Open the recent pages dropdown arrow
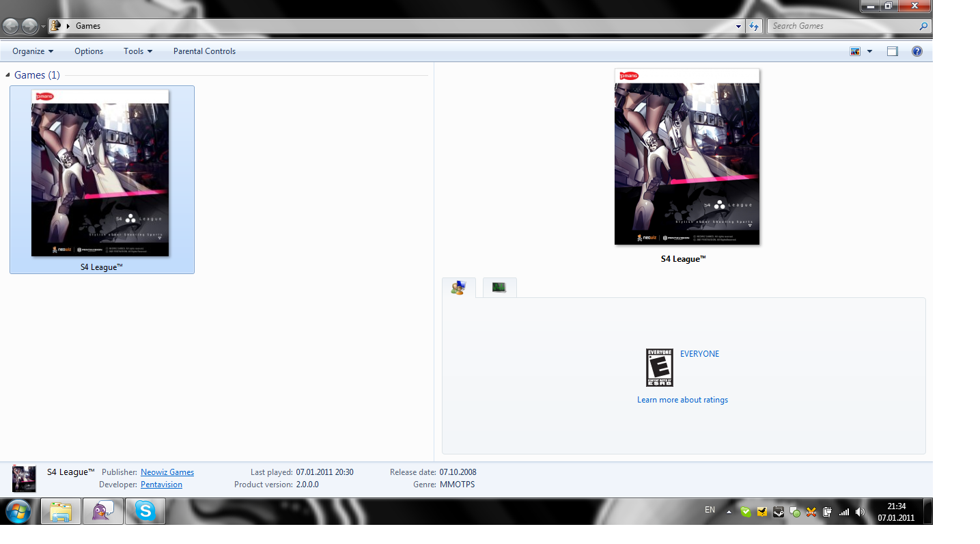This screenshot has width=980, height=544. coord(43,27)
